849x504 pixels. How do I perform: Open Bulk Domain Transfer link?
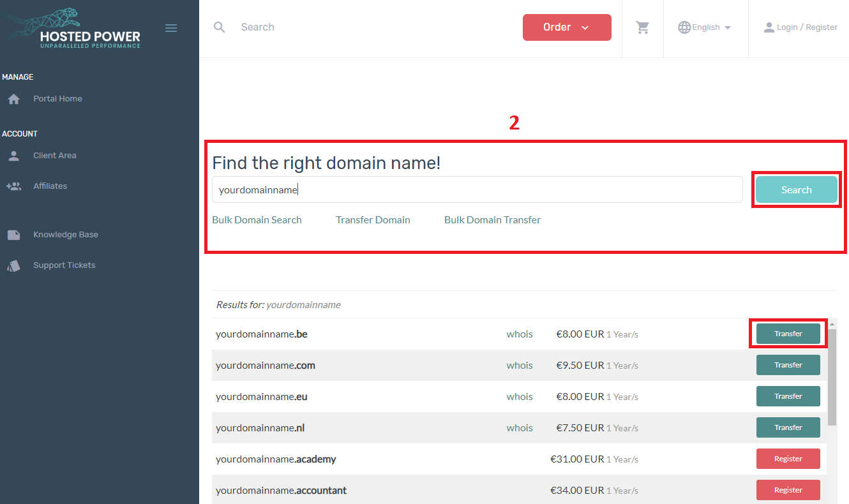(492, 220)
